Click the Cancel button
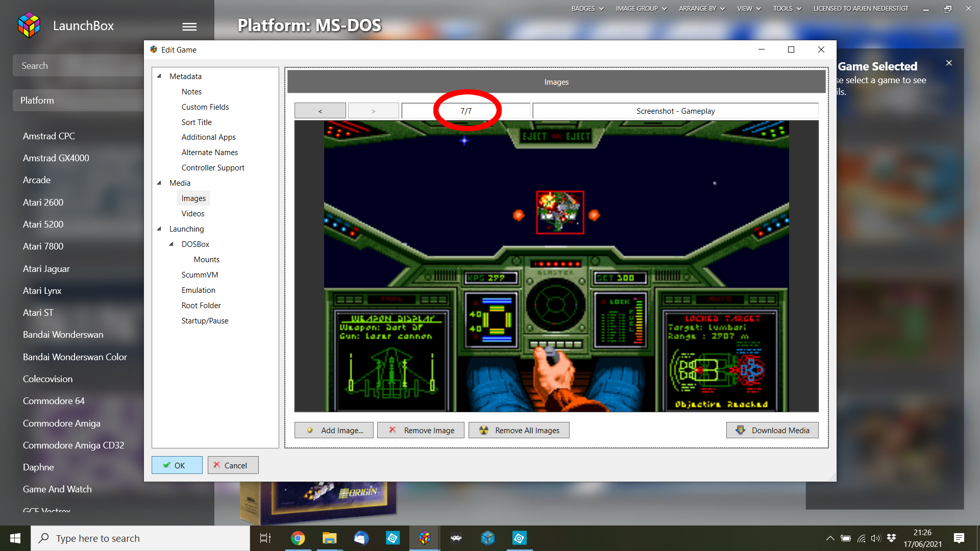The width and height of the screenshot is (980, 551). point(233,465)
